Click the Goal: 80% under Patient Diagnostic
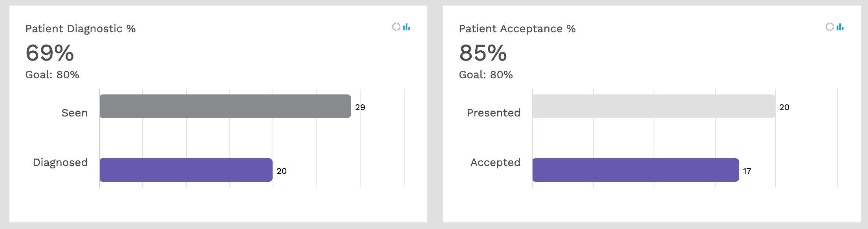Viewport: 868px width, 229px height. (x=52, y=75)
